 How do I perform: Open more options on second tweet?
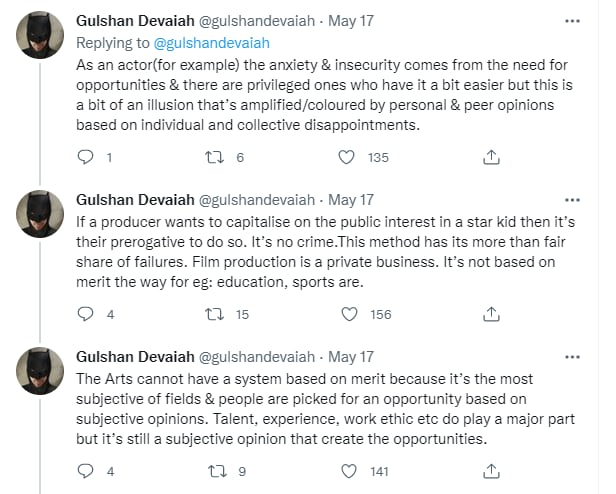[x=572, y=200]
